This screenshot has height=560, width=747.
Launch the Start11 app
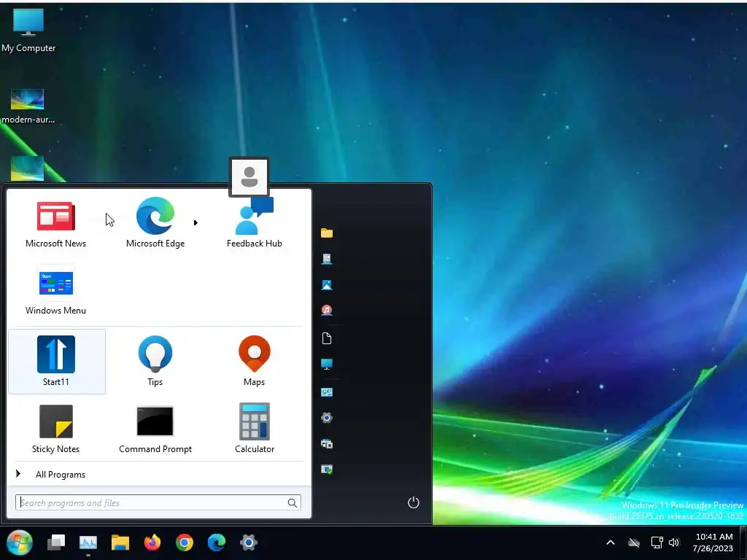pyautogui.click(x=57, y=362)
